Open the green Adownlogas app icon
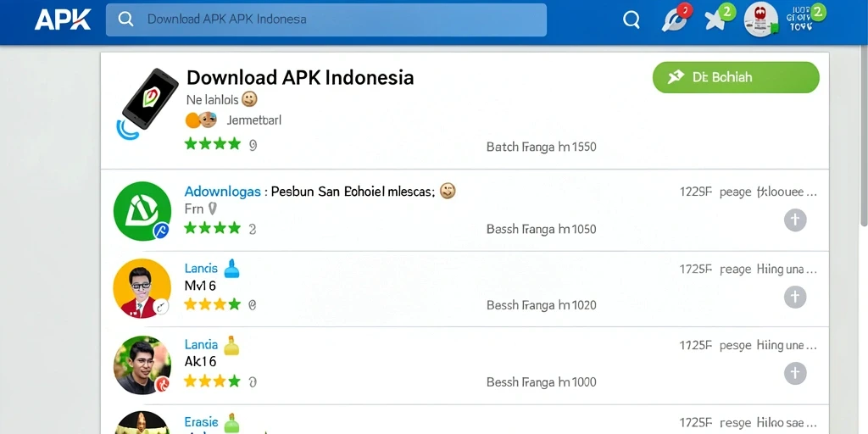Viewport: 868px width, 434px height. pos(142,210)
